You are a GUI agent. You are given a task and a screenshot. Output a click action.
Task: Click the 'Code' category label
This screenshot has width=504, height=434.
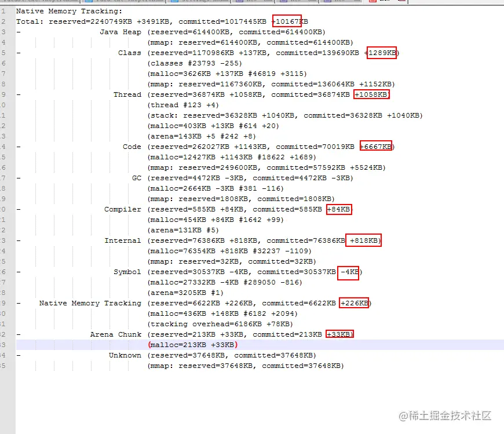(x=132, y=147)
